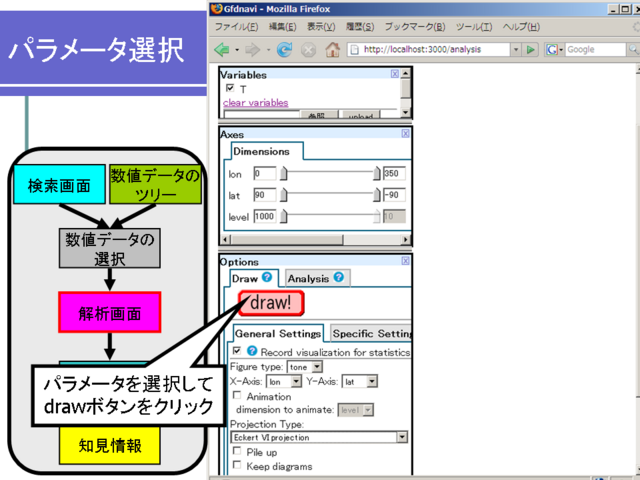Click the lat field showing 90

tap(264, 195)
